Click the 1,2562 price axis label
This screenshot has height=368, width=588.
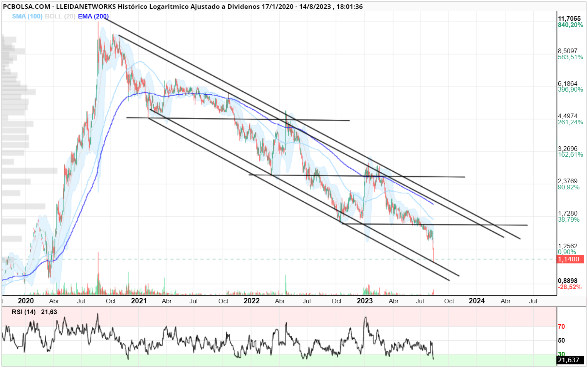pos(568,246)
